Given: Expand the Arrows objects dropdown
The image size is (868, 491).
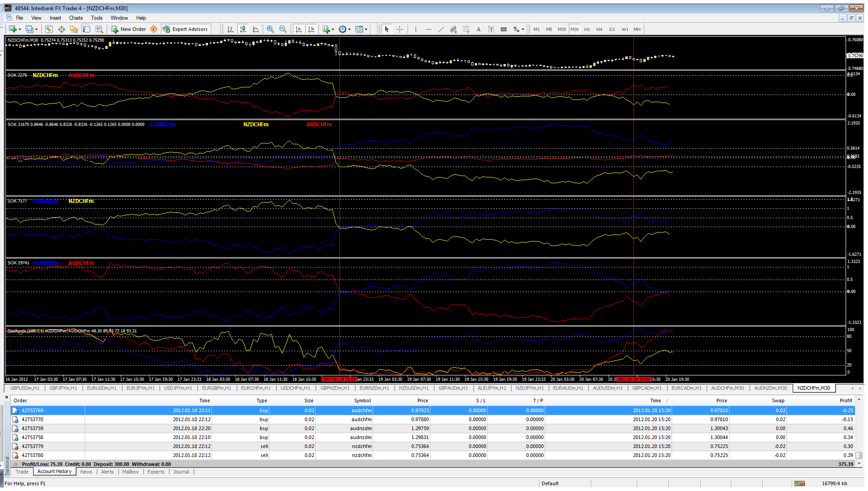Looking at the screenshot, I should [523, 30].
